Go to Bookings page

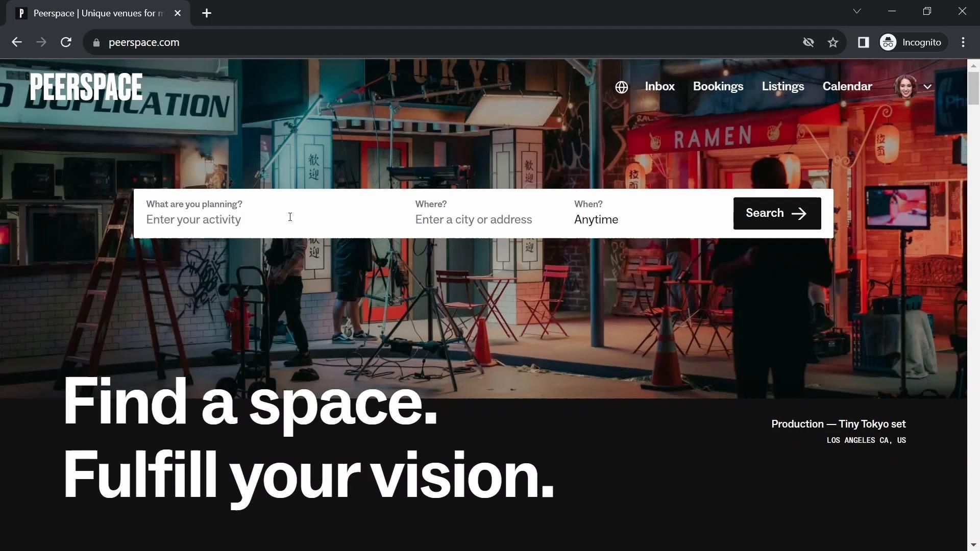point(718,86)
